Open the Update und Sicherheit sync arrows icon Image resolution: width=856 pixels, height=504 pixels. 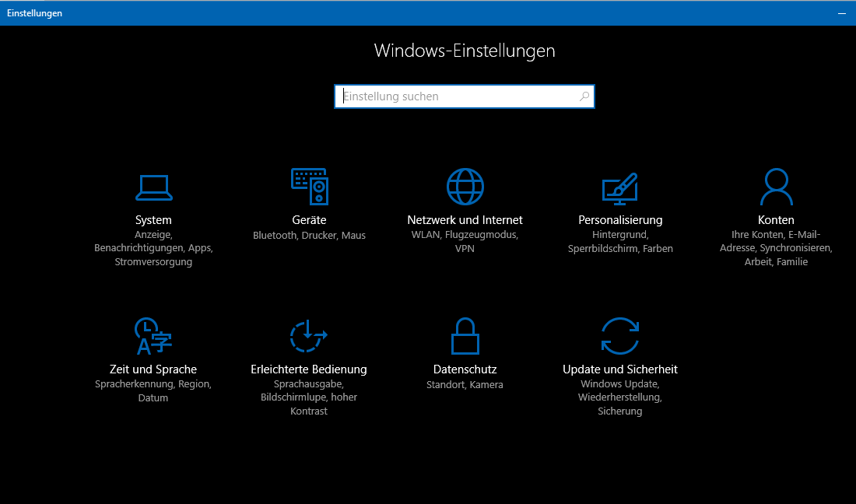(x=620, y=336)
